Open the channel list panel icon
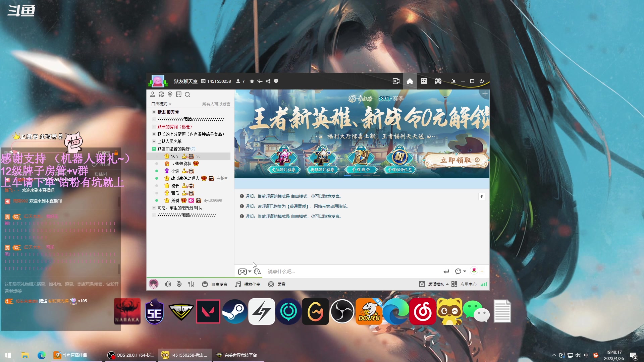 pos(424,81)
